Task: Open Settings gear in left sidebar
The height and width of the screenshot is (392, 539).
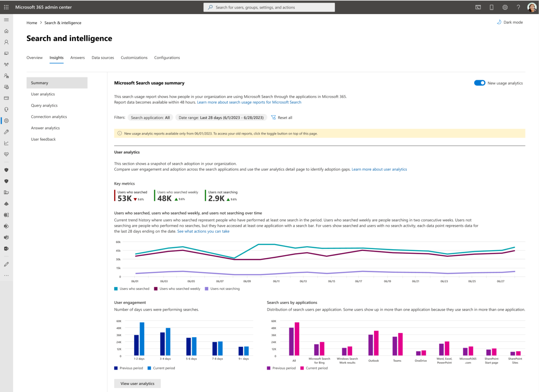Action: point(6,121)
